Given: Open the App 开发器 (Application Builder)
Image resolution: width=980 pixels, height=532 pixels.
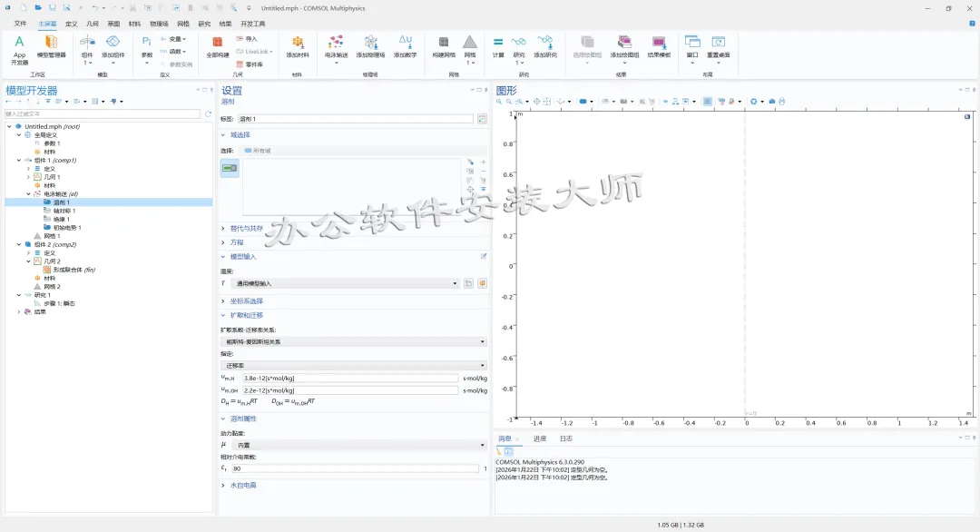Looking at the screenshot, I should [x=19, y=50].
